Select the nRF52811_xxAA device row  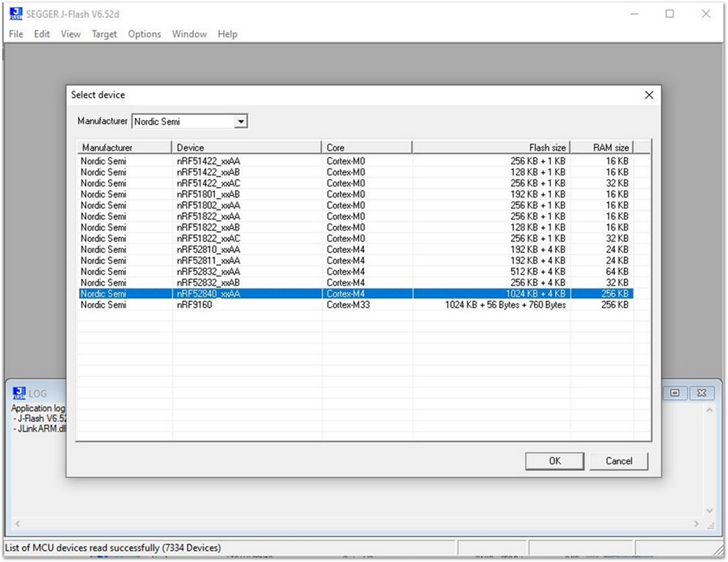pyautogui.click(x=356, y=261)
